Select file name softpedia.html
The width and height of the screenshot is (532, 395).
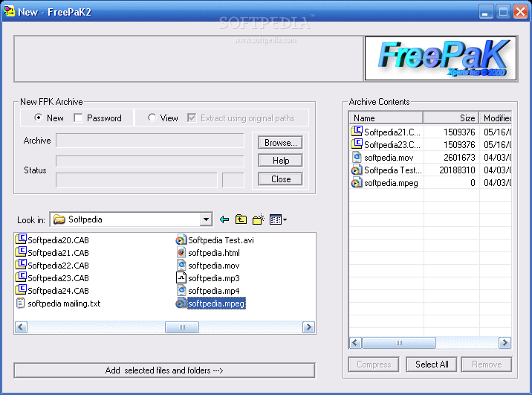[214, 253]
